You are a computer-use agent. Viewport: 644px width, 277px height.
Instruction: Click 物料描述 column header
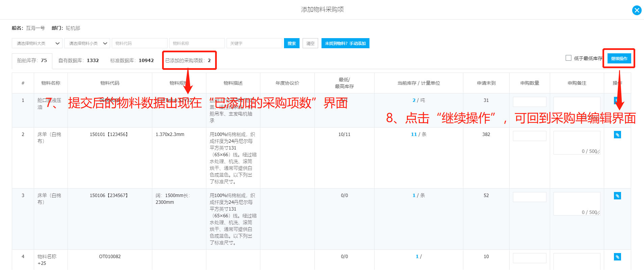[233, 83]
